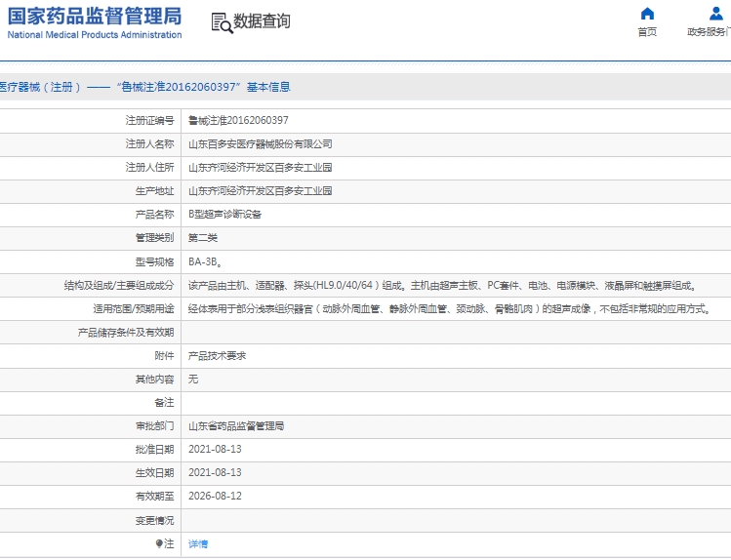Click the 无 value under 其他内容

click(x=193, y=380)
